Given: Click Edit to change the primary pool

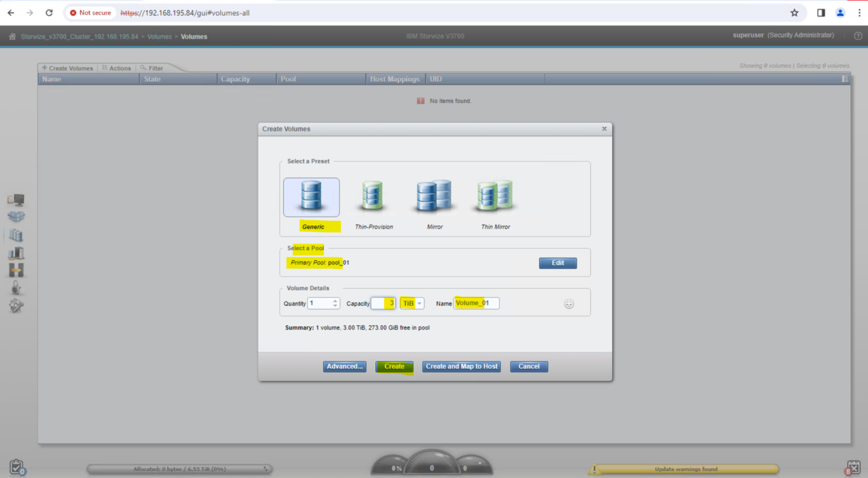Looking at the screenshot, I should [557, 262].
